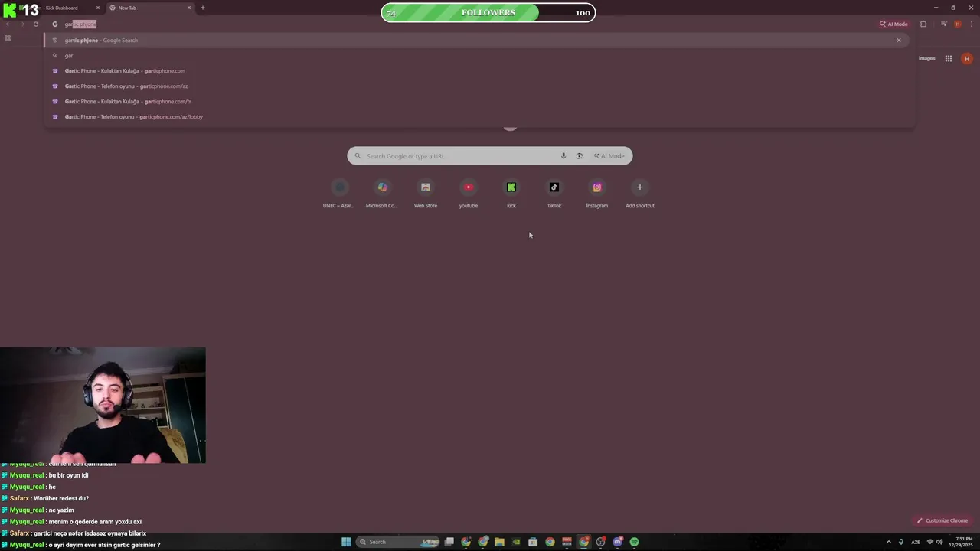Click the Add shortcut plus icon

coord(640,187)
